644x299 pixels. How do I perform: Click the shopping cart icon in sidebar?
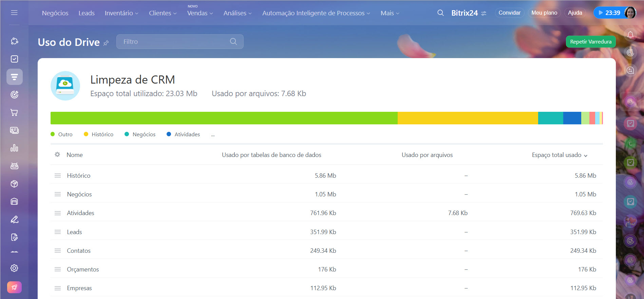(x=14, y=112)
